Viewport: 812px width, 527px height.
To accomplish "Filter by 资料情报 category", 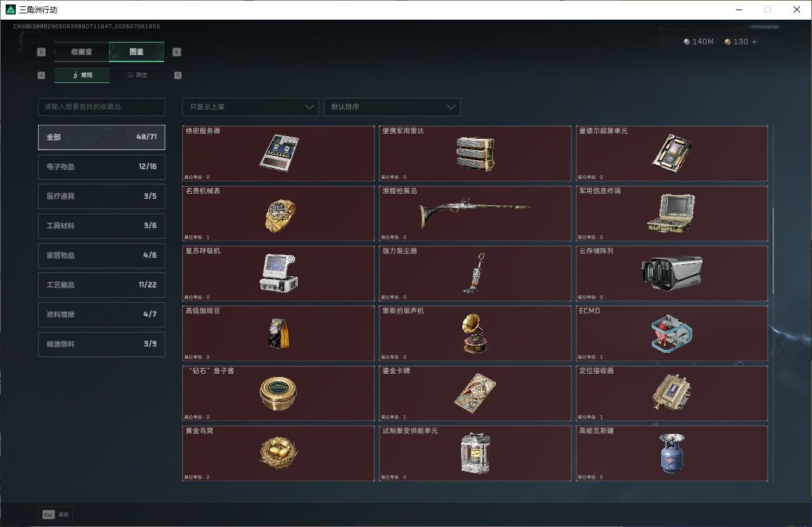I will (101, 314).
